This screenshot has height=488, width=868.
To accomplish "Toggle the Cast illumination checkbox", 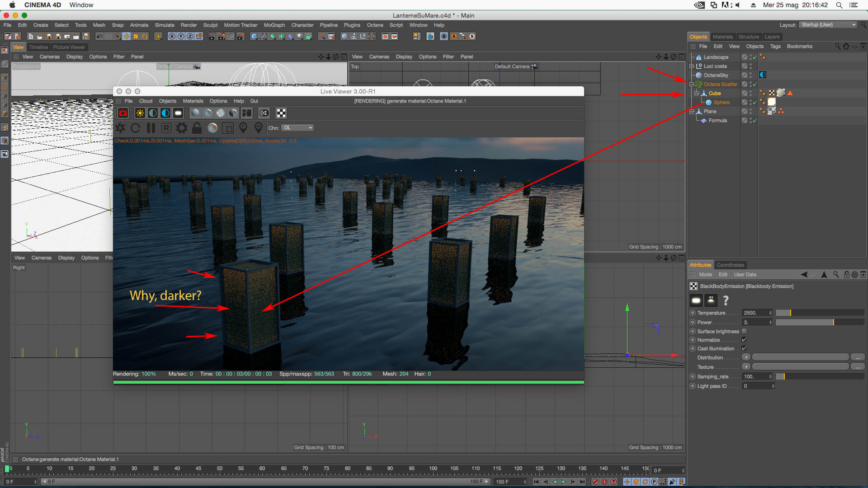I will 744,348.
